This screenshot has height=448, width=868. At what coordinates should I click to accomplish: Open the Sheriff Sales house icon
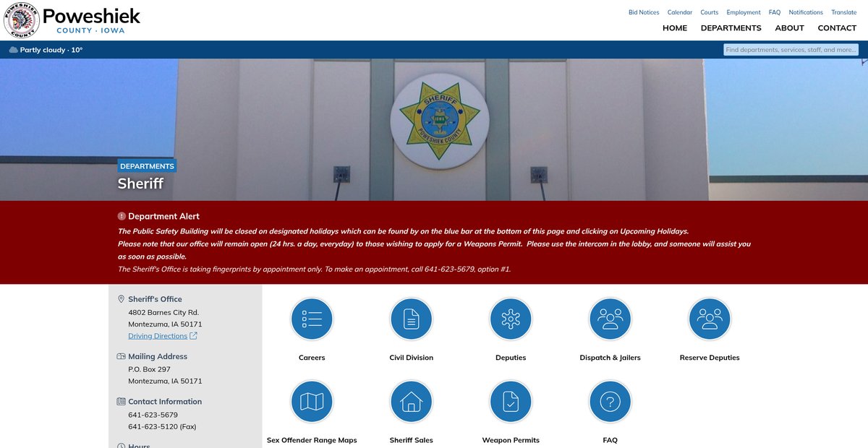click(x=411, y=401)
